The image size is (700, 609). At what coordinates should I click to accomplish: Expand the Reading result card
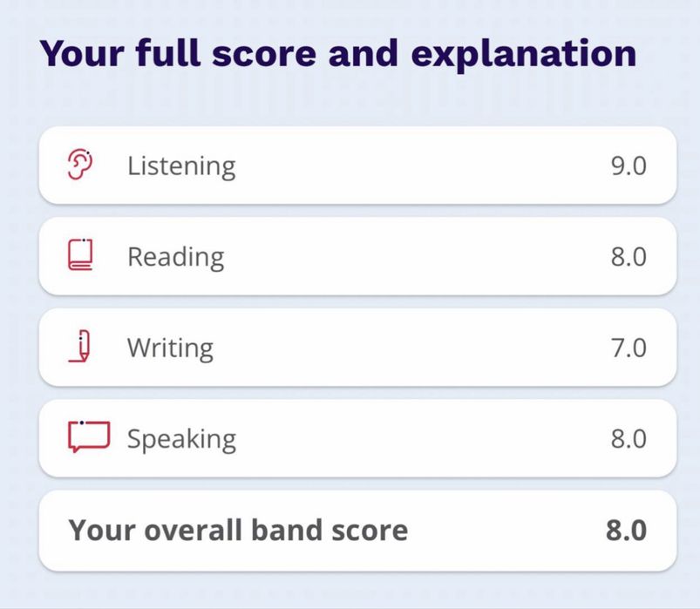click(x=392, y=256)
